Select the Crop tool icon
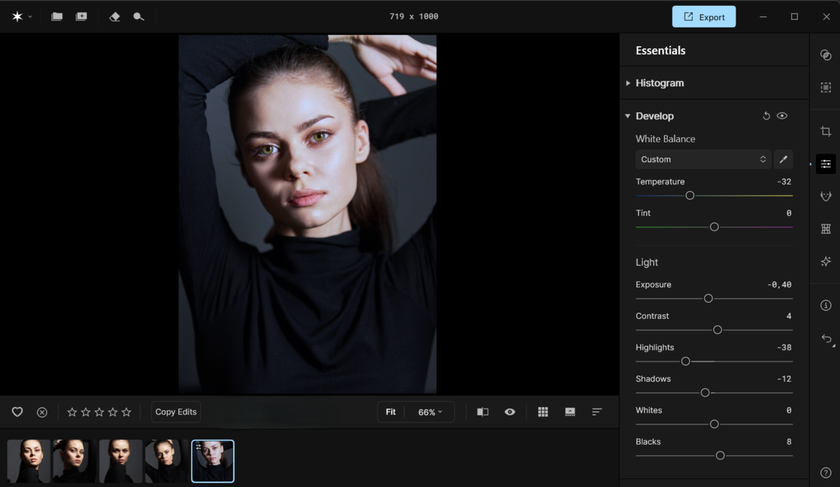 (x=826, y=131)
